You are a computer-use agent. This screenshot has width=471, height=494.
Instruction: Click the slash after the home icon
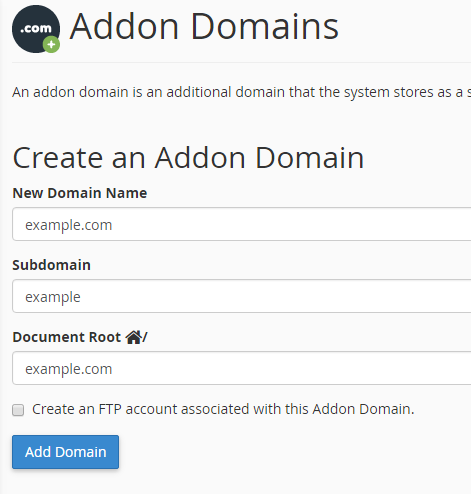tap(145, 337)
